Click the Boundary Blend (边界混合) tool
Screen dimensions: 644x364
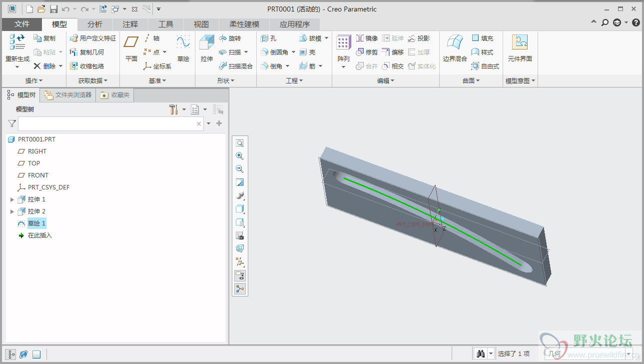455,48
